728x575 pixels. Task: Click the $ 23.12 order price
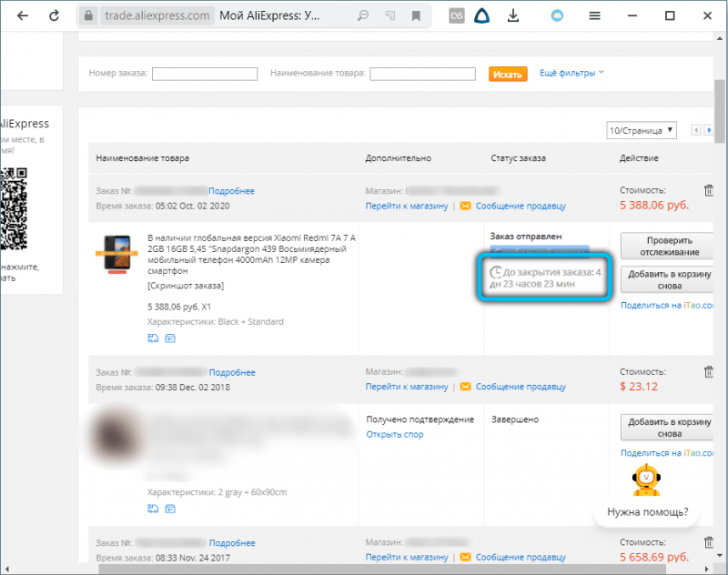coord(639,386)
